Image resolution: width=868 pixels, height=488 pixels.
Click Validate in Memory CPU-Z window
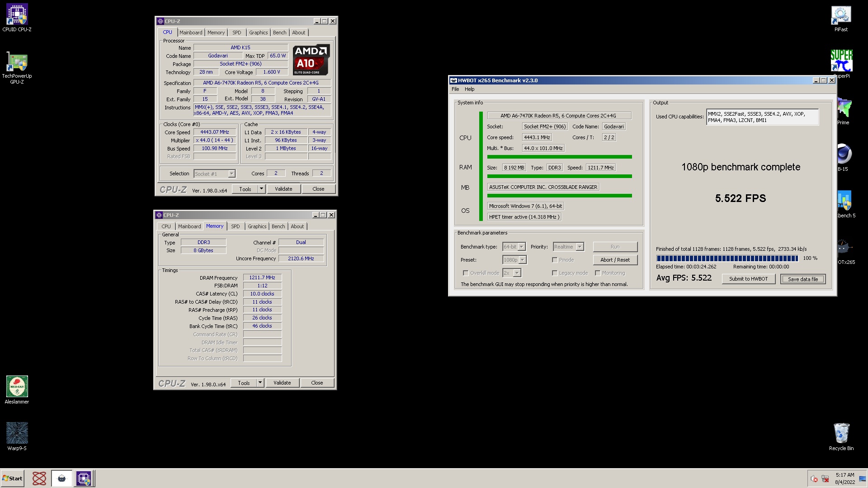pyautogui.click(x=282, y=383)
